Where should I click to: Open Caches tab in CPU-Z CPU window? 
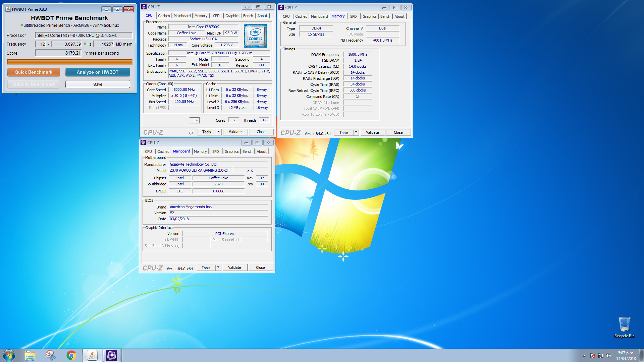[164, 16]
